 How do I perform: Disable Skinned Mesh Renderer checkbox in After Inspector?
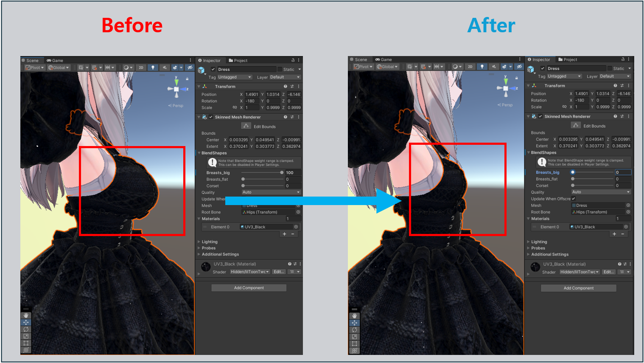(x=540, y=116)
